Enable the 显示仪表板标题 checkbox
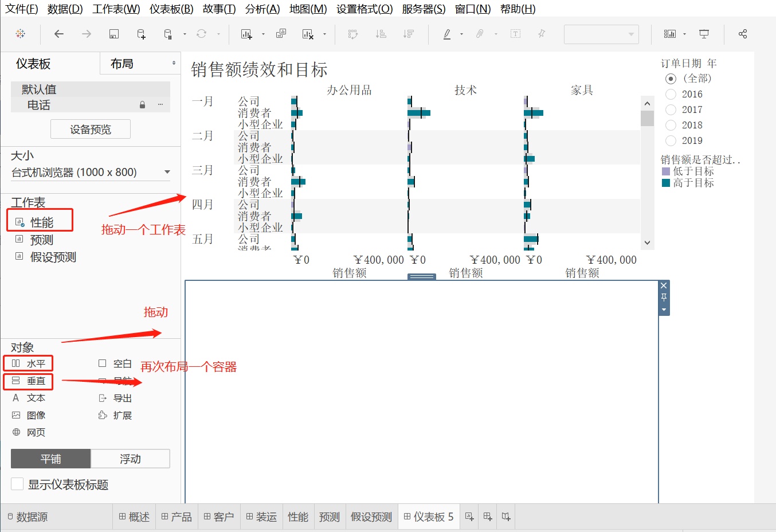This screenshot has height=532, width=776. [17, 484]
